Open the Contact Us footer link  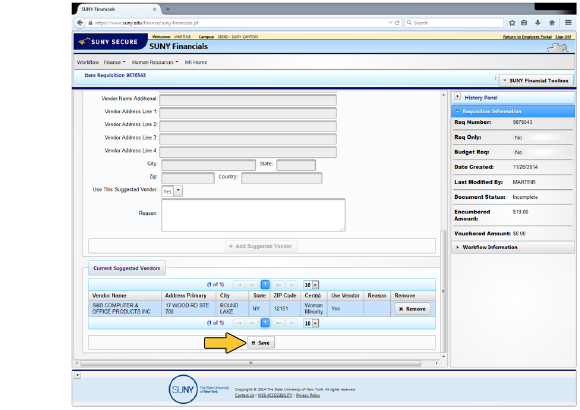244,395
